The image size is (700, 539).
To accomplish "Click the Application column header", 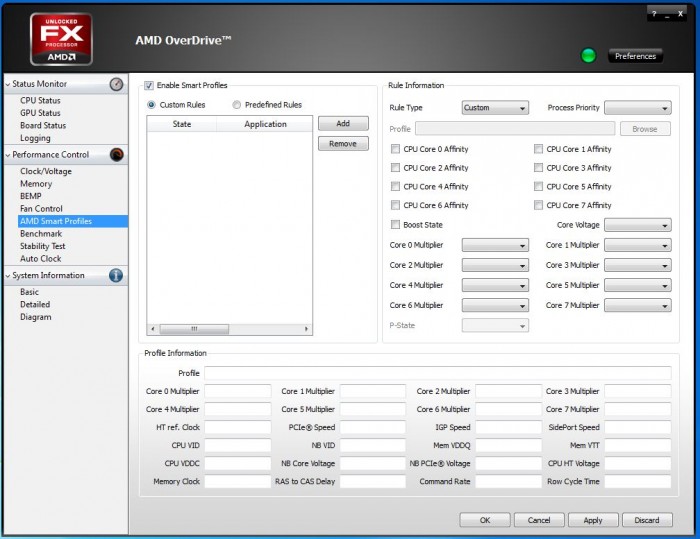I will point(265,124).
